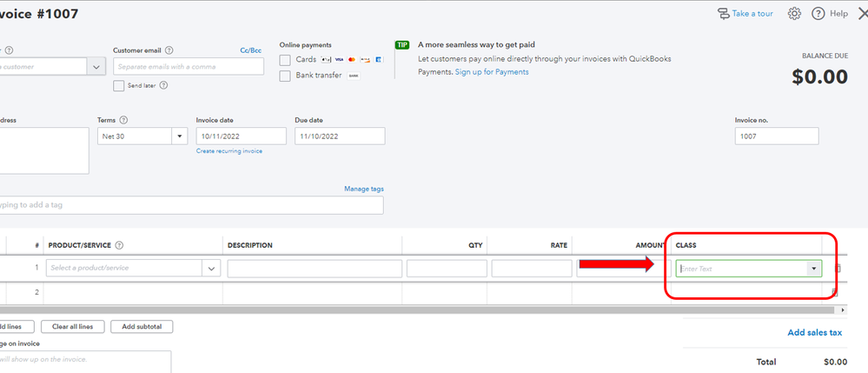The height and width of the screenshot is (373, 868).
Task: Click the RATE column header
Action: pos(559,245)
